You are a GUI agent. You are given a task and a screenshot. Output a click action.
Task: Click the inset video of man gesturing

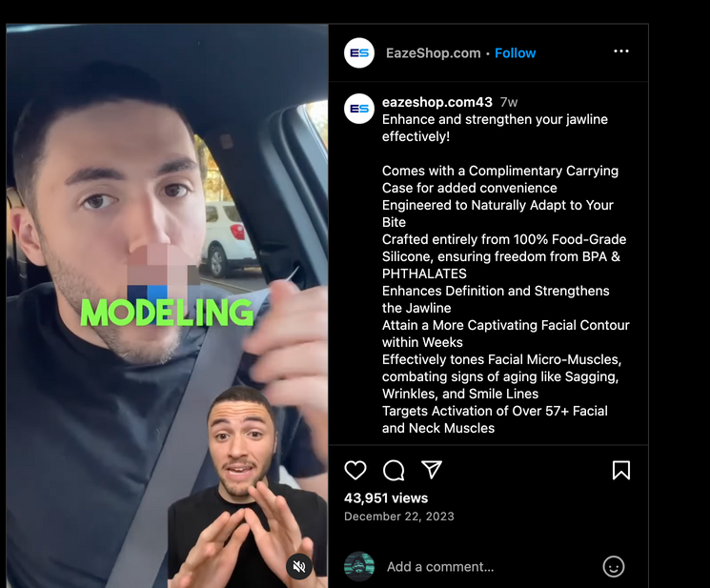point(248,487)
